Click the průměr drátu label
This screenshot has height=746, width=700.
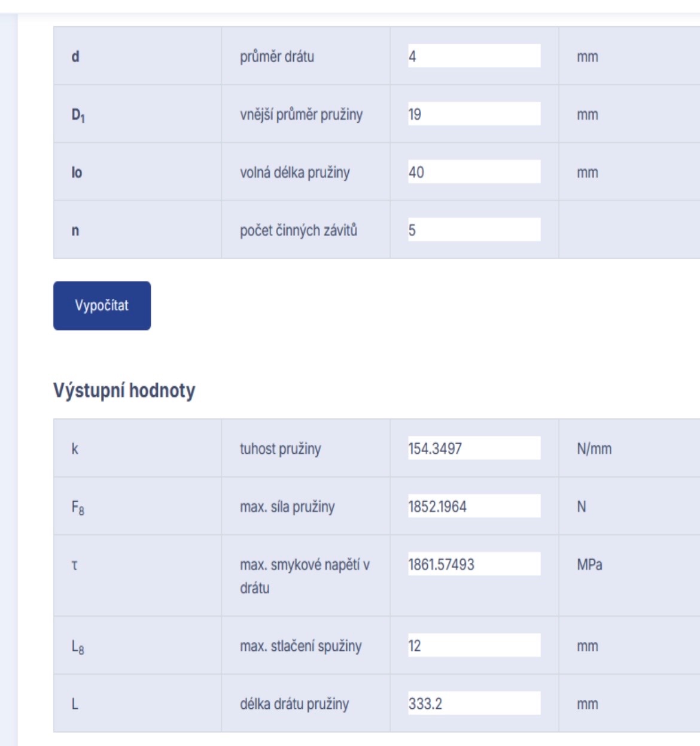(x=277, y=57)
